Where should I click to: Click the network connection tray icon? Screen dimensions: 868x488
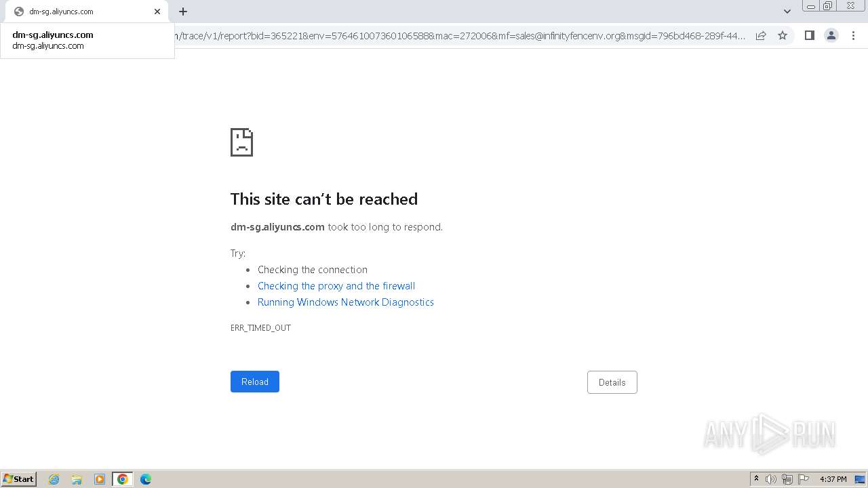[x=787, y=479]
